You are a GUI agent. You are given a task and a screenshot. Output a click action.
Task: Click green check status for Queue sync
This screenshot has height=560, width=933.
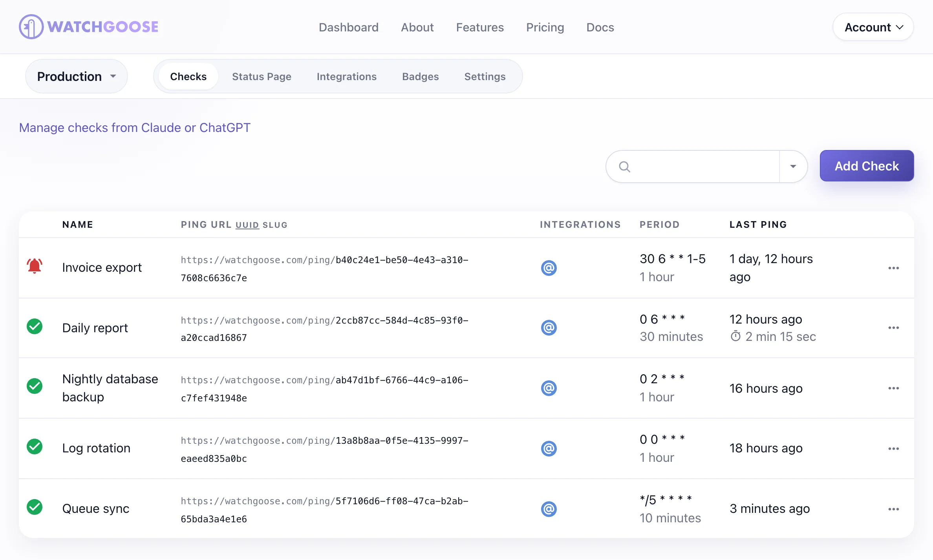(x=35, y=507)
